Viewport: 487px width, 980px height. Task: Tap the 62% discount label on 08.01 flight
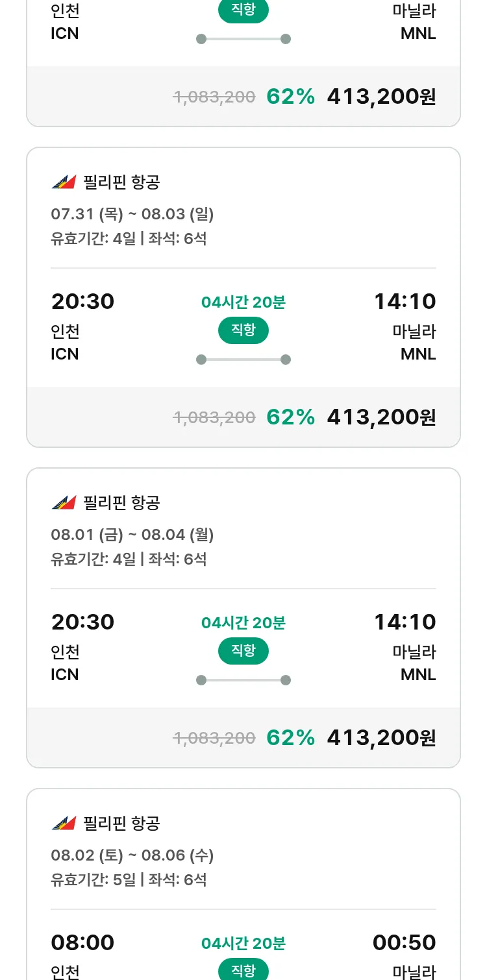click(x=290, y=737)
